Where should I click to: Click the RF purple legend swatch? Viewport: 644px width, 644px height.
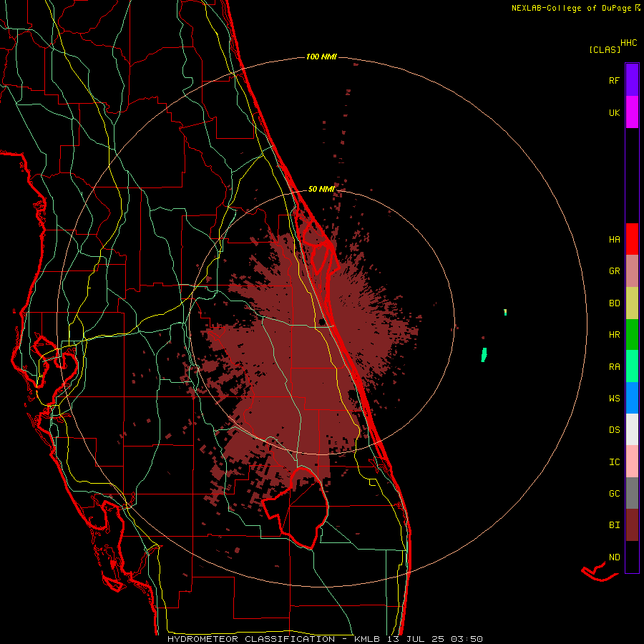point(632,79)
